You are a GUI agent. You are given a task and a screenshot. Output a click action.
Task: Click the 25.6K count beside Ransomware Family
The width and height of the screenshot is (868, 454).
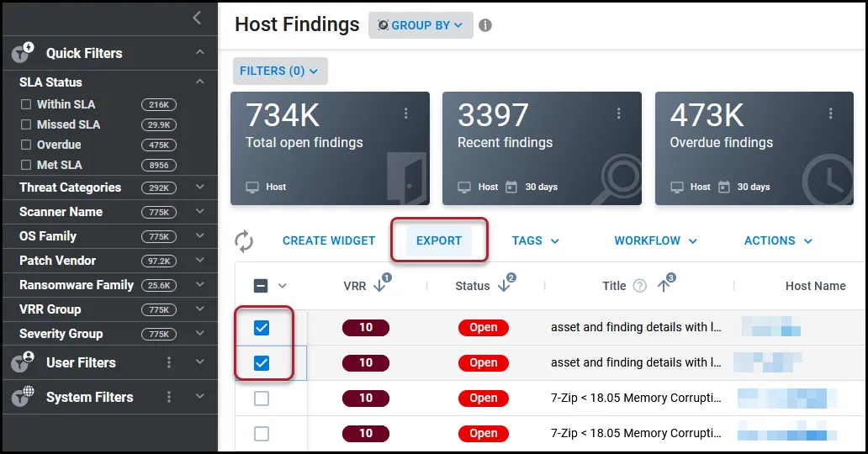coord(159,285)
